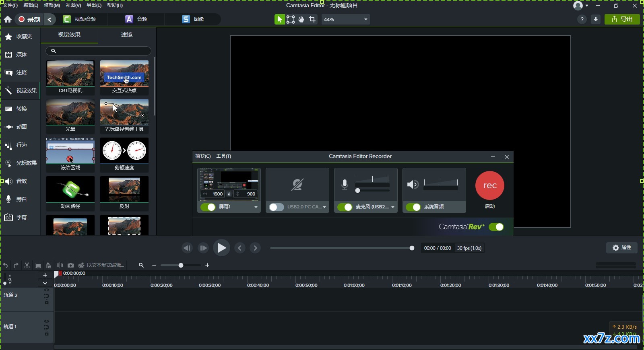
Task: Open the 属性 properties panel button
Action: [622, 248]
